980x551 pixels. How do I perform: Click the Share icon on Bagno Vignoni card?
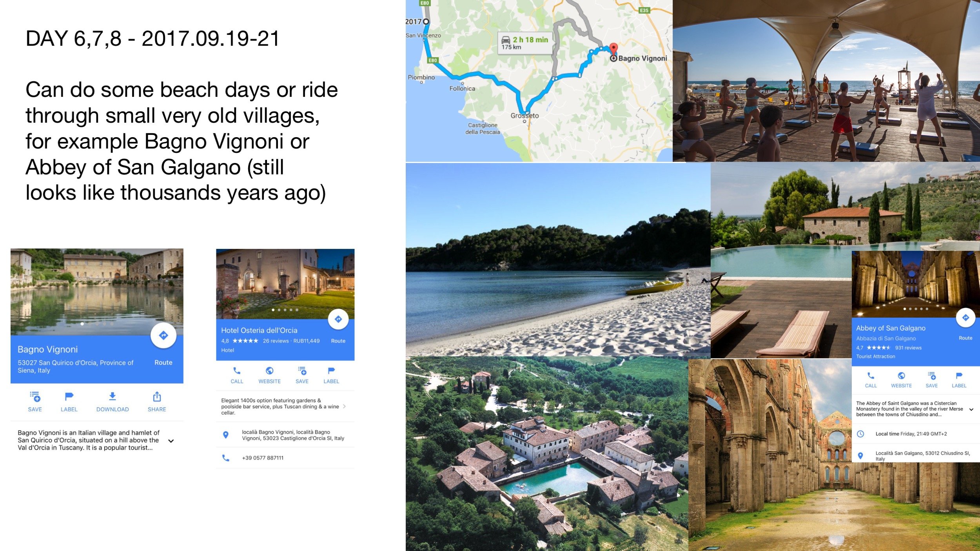point(157,397)
